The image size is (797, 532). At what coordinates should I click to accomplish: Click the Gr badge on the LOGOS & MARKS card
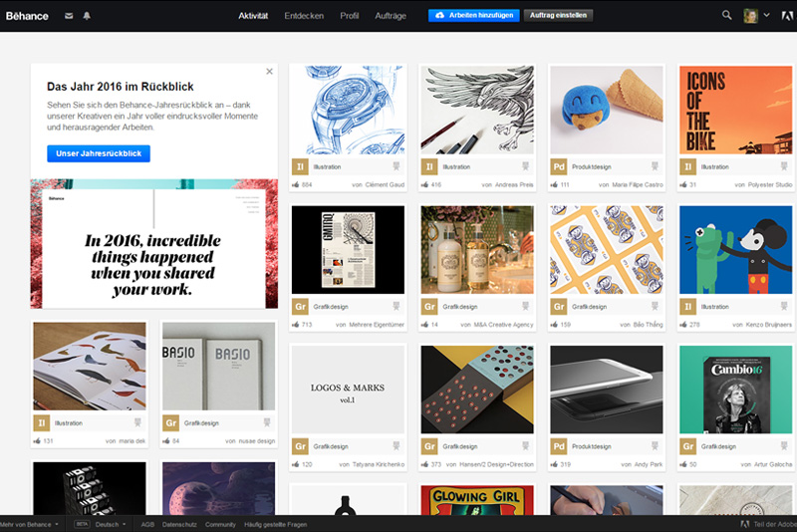point(300,447)
